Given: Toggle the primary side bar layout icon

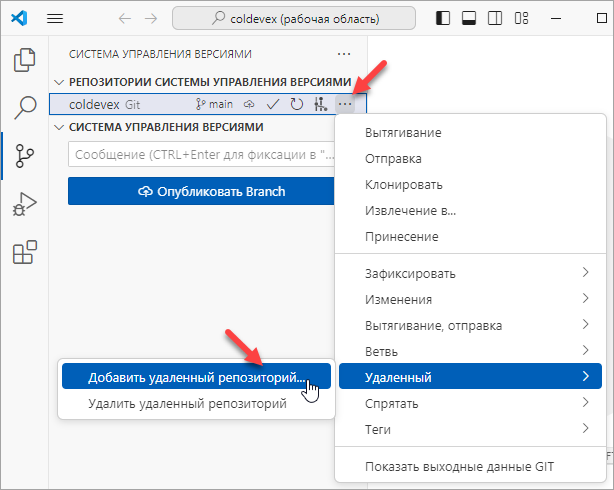Looking at the screenshot, I should [445, 18].
